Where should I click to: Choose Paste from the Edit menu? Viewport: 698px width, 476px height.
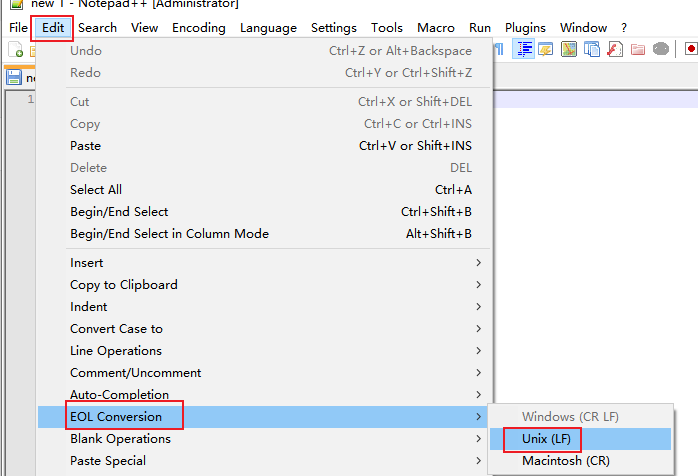tap(265, 146)
